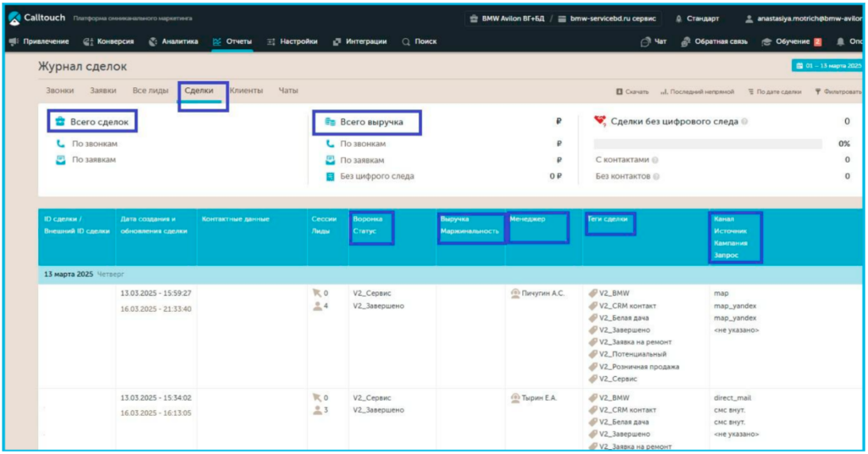Image resolution: width=868 pixels, height=454 pixels.
Task: Open the BMW Avilon ВГ+БД project selector
Action: (515, 19)
